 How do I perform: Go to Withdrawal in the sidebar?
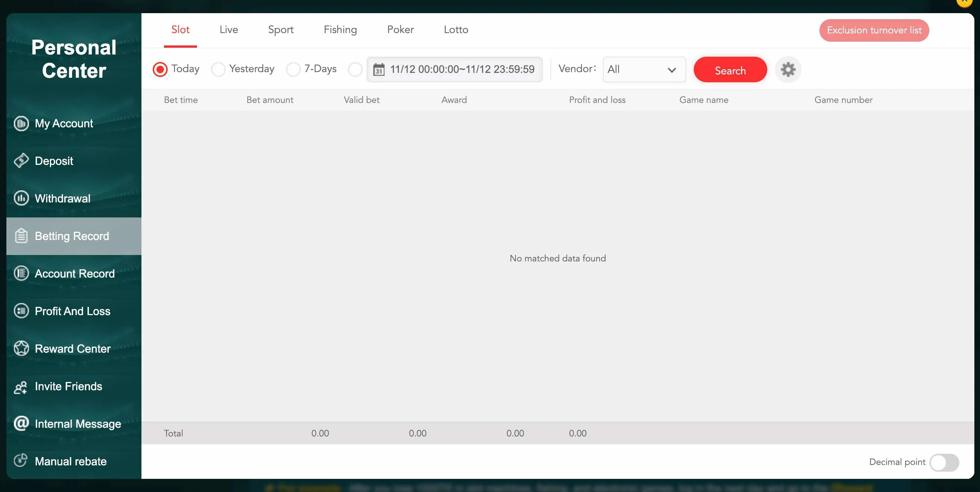tap(74, 198)
